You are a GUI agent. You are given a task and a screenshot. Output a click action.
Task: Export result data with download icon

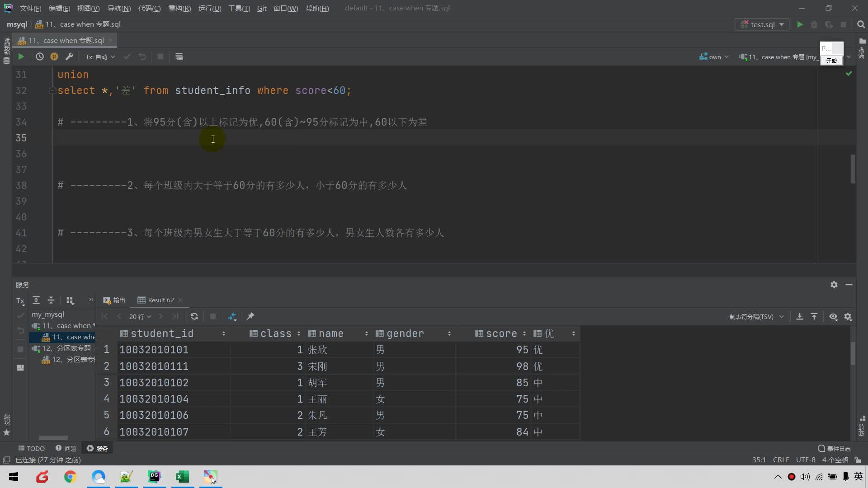point(799,316)
